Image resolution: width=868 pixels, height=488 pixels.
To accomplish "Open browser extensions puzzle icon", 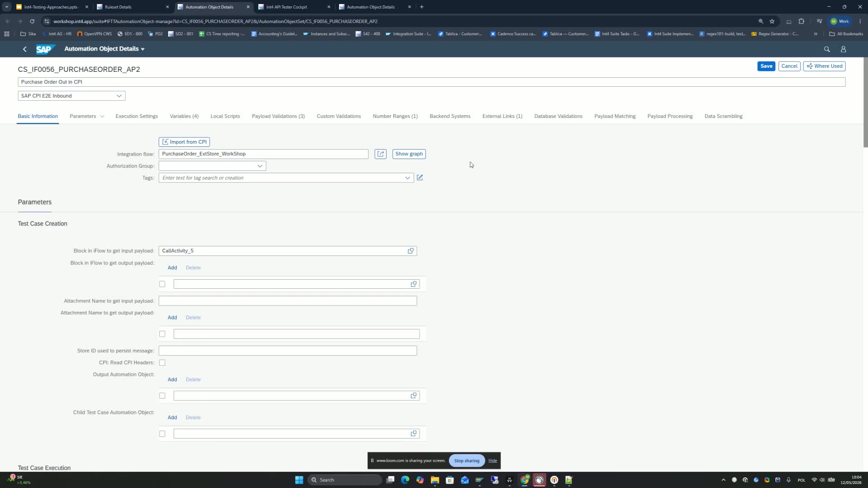I will pyautogui.click(x=802, y=21).
